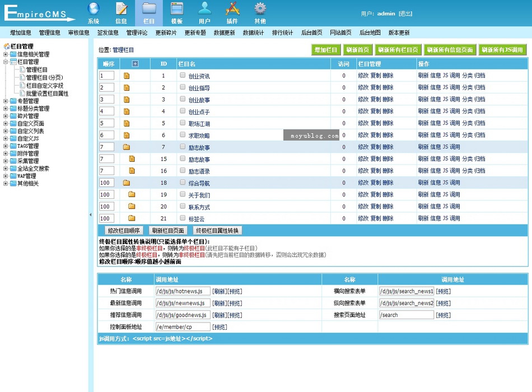Tick the checkbox for 创业资讯

pos(183,75)
